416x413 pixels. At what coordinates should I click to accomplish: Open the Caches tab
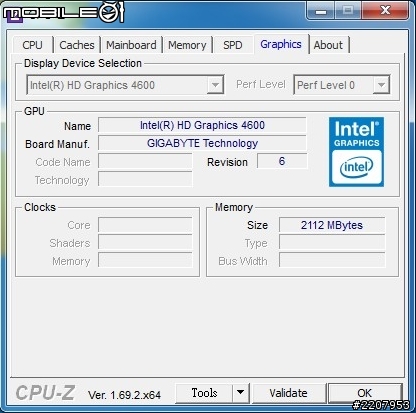tap(77, 45)
